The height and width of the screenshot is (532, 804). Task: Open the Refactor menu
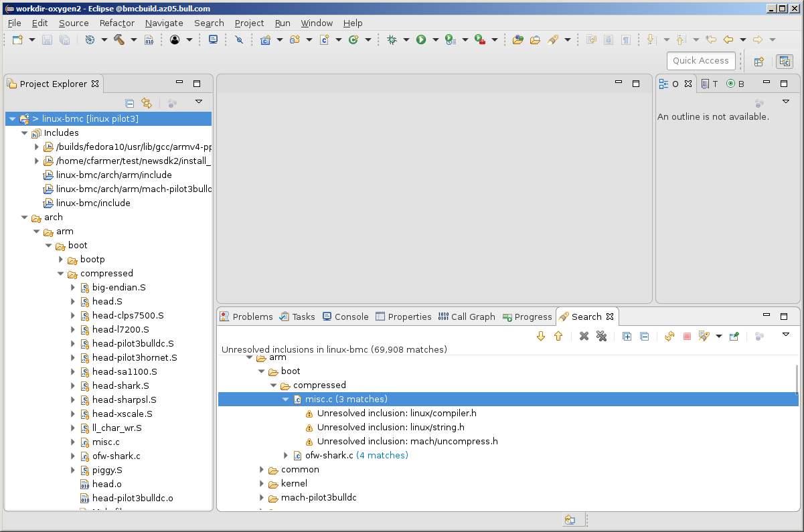pyautogui.click(x=116, y=23)
